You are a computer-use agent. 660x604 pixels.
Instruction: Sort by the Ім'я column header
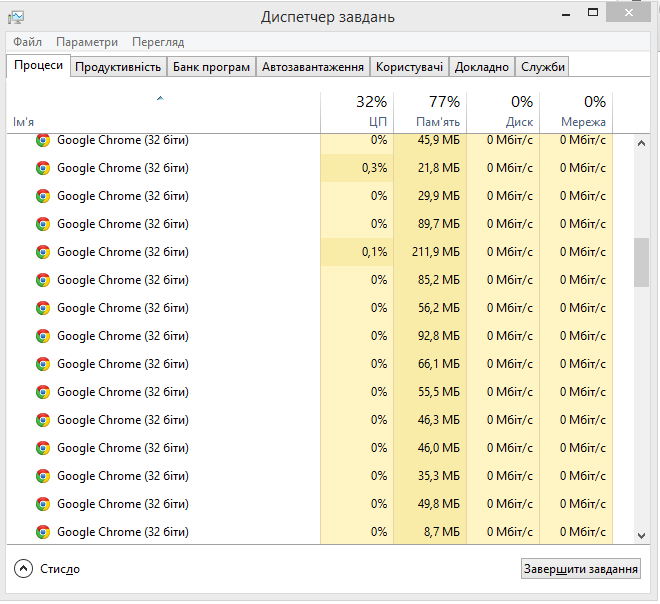click(163, 112)
